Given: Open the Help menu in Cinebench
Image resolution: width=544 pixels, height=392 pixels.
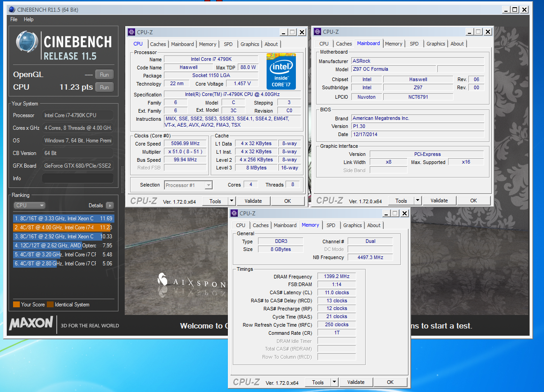Looking at the screenshot, I should tap(29, 19).
